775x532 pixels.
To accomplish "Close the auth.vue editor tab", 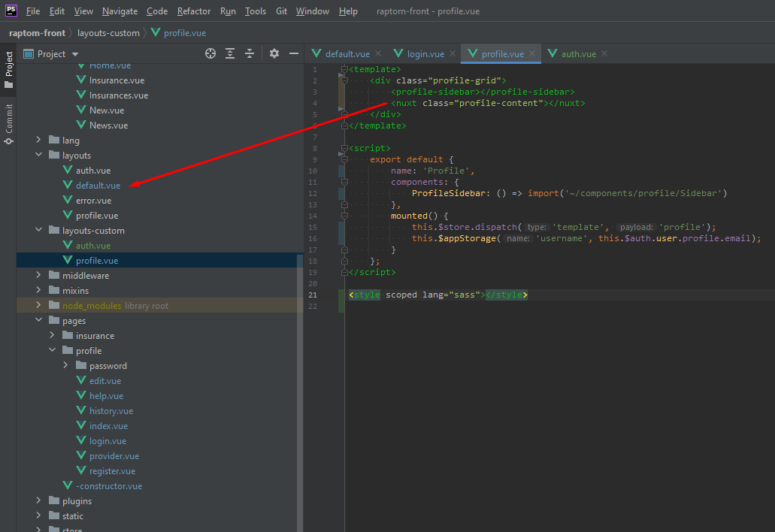I will coord(604,53).
